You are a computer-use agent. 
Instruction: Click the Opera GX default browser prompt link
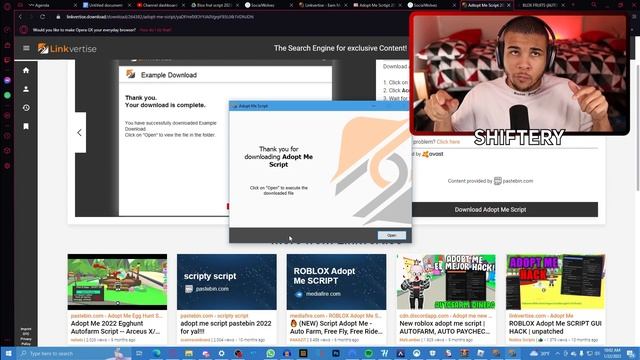[x=155, y=30]
